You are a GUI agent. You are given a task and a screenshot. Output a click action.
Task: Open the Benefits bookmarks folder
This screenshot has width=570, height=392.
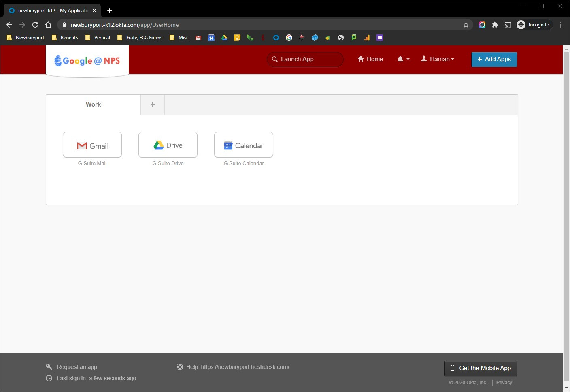(65, 38)
